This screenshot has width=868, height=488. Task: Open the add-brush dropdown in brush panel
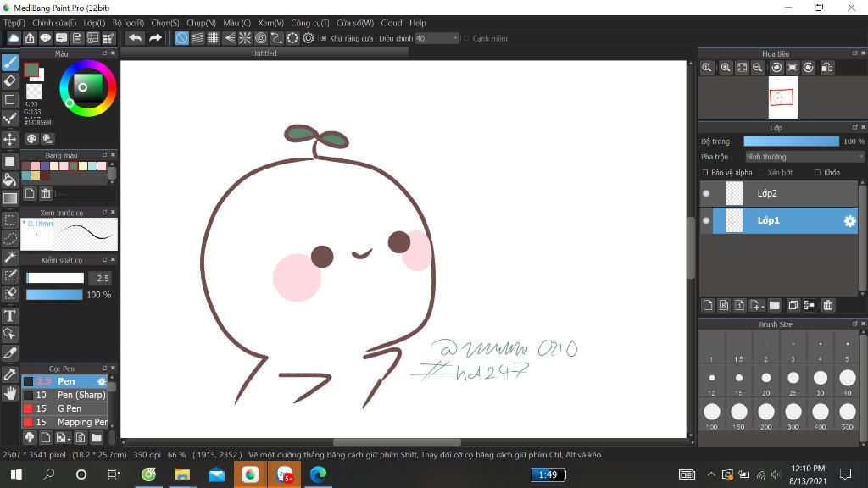(x=63, y=438)
